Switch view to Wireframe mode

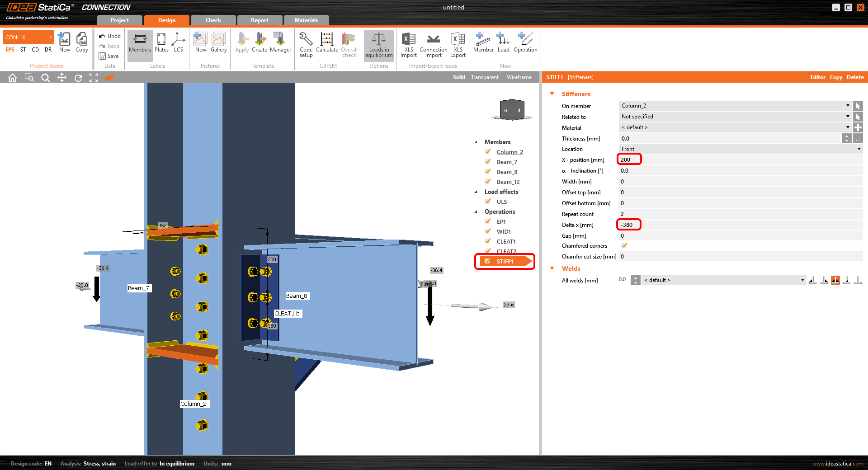point(519,77)
